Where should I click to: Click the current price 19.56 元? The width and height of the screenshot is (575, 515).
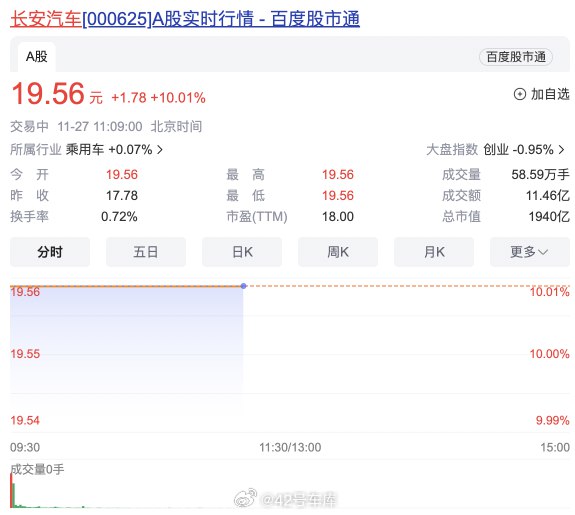57,94
